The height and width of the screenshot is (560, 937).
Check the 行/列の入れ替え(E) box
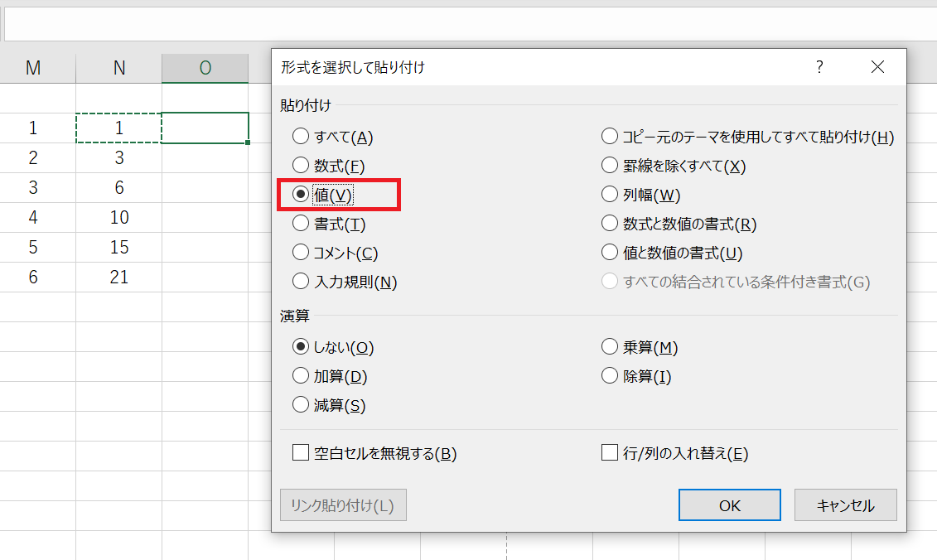click(x=610, y=453)
